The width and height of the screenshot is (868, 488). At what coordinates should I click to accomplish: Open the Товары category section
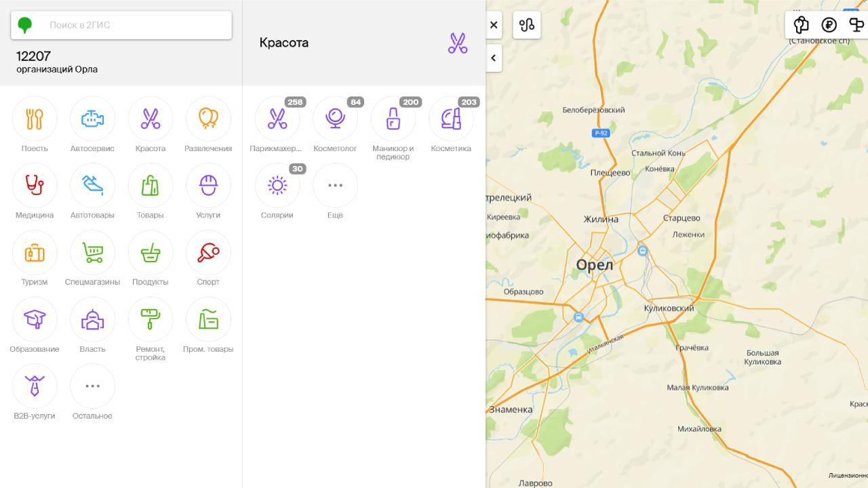point(150,185)
